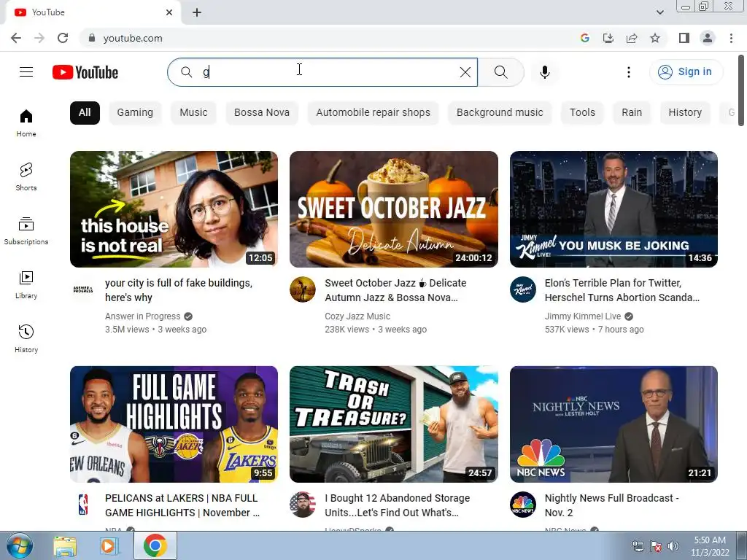This screenshot has height=560, width=747.
Task: Open the Cozy Jazz Music channel link
Action: click(357, 316)
